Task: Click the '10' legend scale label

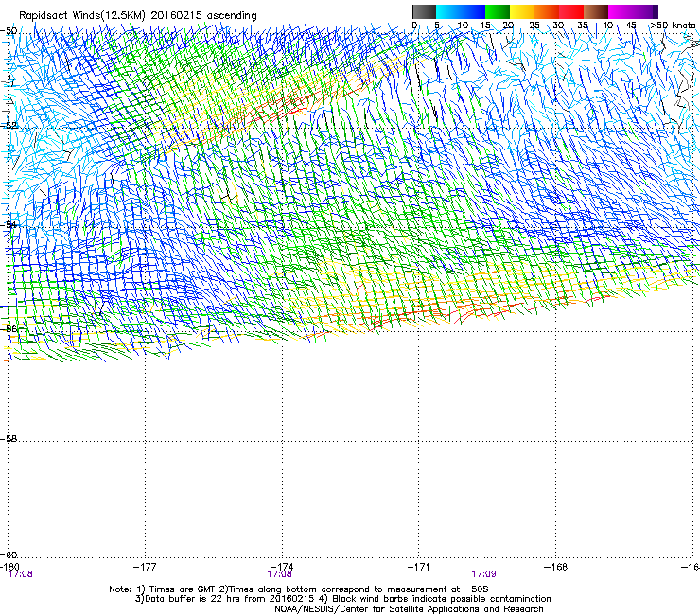Action: [x=463, y=26]
